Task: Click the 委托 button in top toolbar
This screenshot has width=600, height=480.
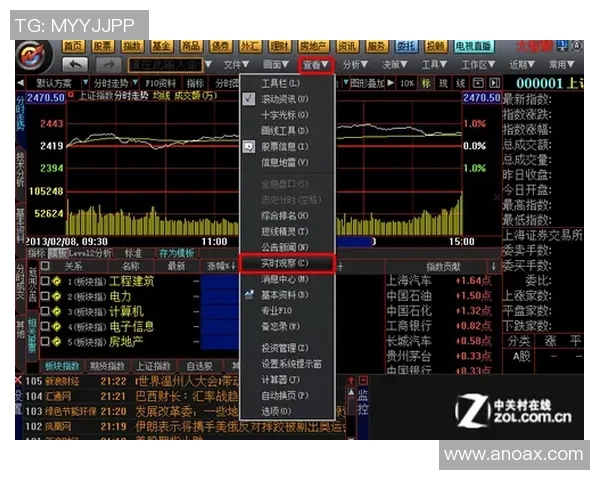Action: click(405, 46)
